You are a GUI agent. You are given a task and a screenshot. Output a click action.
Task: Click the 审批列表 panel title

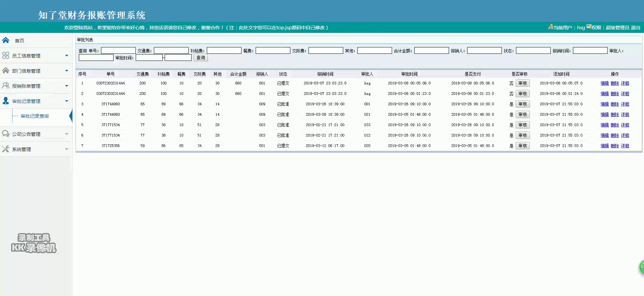[85, 40]
